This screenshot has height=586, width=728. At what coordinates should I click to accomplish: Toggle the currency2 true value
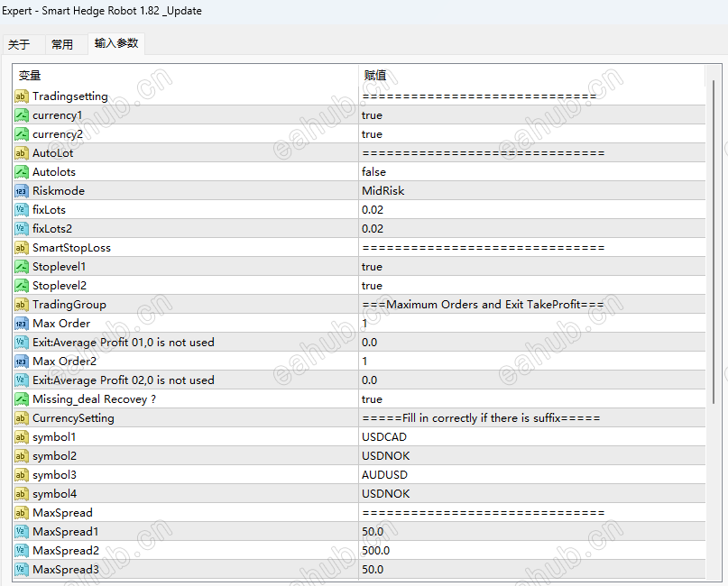(530, 134)
